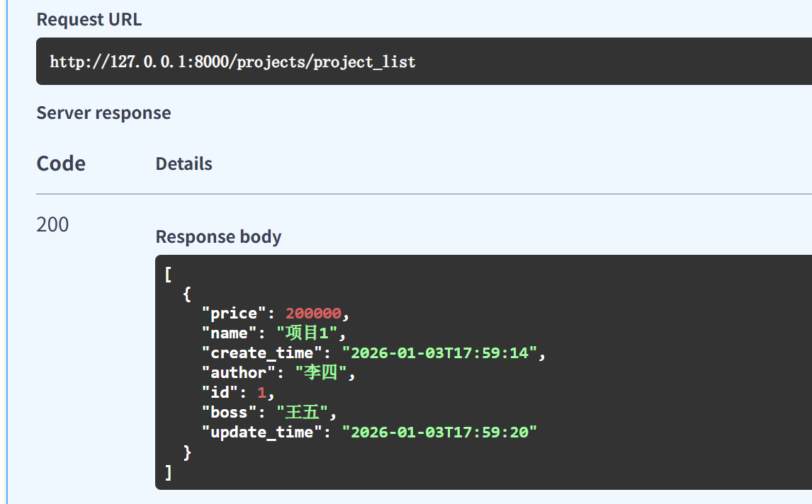Select the price value 200000

pos(313,314)
